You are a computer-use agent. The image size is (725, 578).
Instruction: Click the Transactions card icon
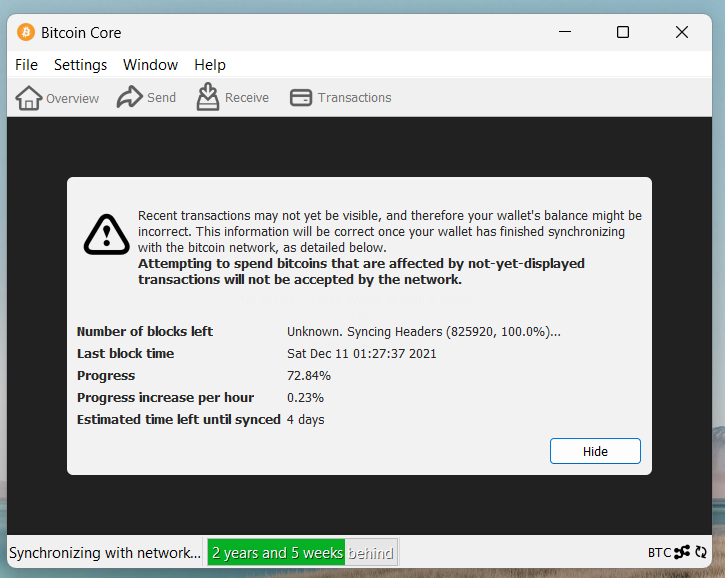[x=301, y=98]
